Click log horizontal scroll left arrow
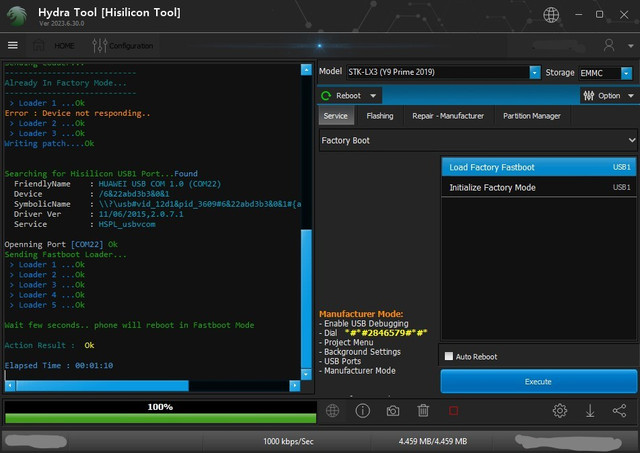 (x=10, y=386)
